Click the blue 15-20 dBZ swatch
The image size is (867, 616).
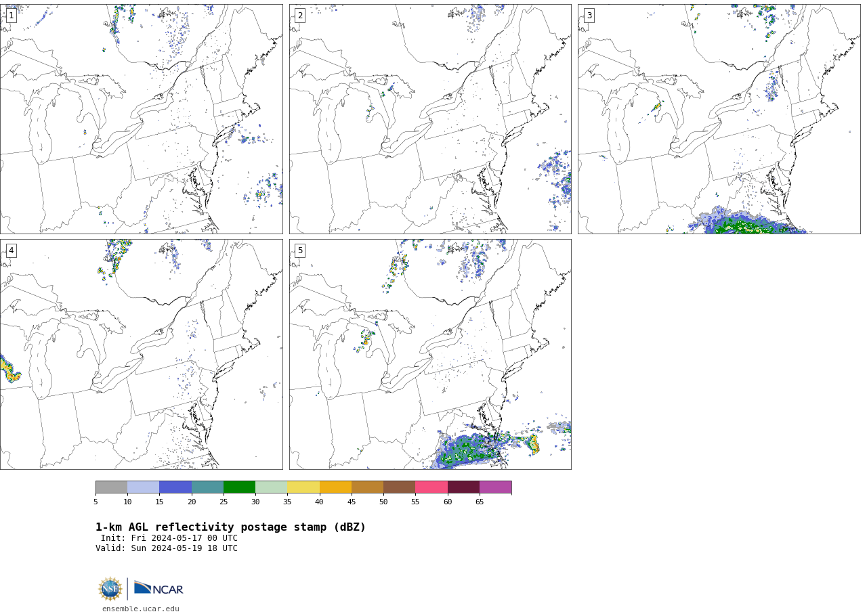175,487
